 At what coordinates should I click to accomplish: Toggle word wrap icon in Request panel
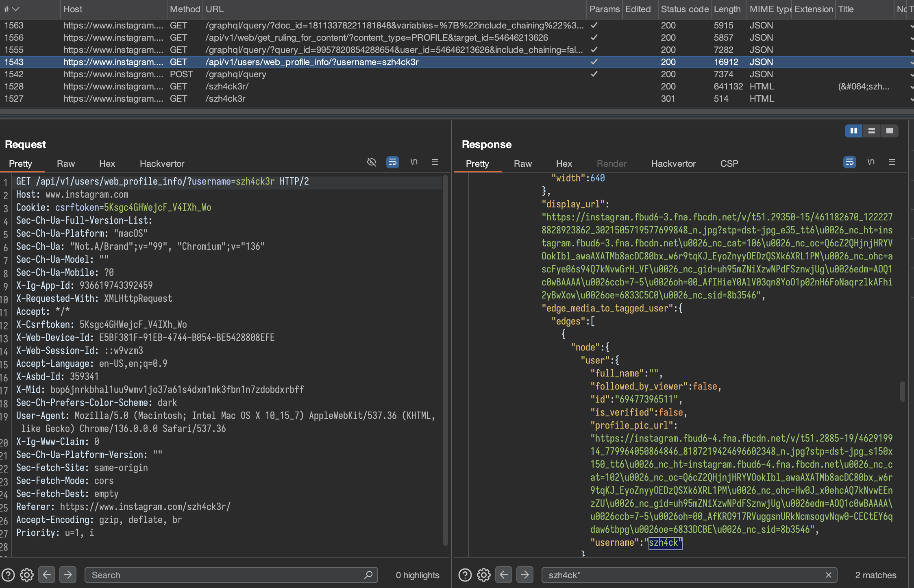tap(392, 162)
